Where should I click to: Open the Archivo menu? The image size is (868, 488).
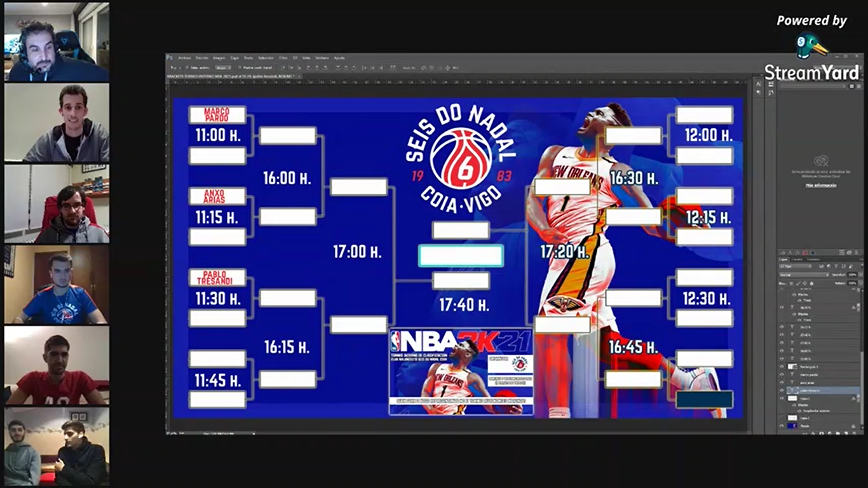tap(184, 58)
